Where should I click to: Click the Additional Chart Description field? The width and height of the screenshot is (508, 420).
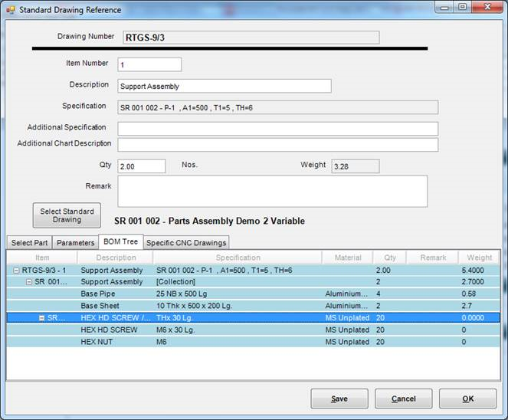pyautogui.click(x=277, y=145)
